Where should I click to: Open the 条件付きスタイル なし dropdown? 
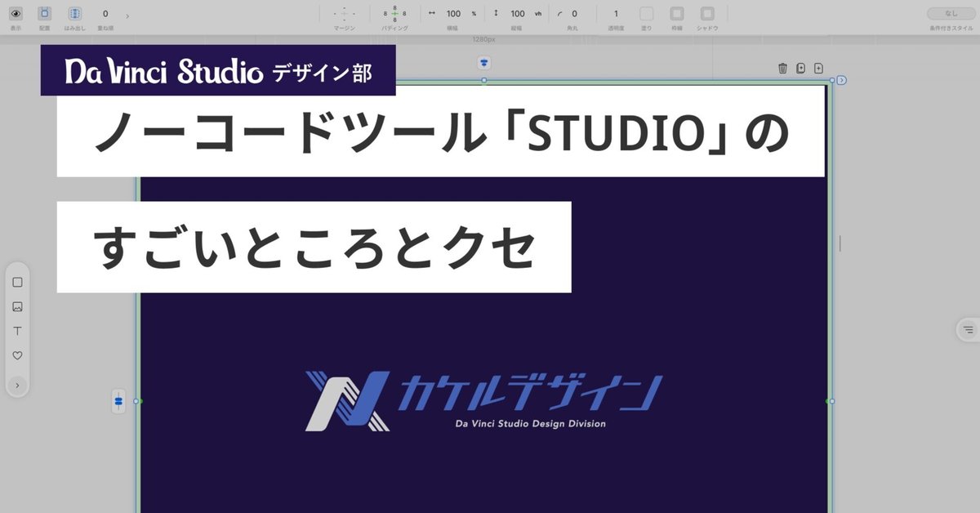point(951,14)
